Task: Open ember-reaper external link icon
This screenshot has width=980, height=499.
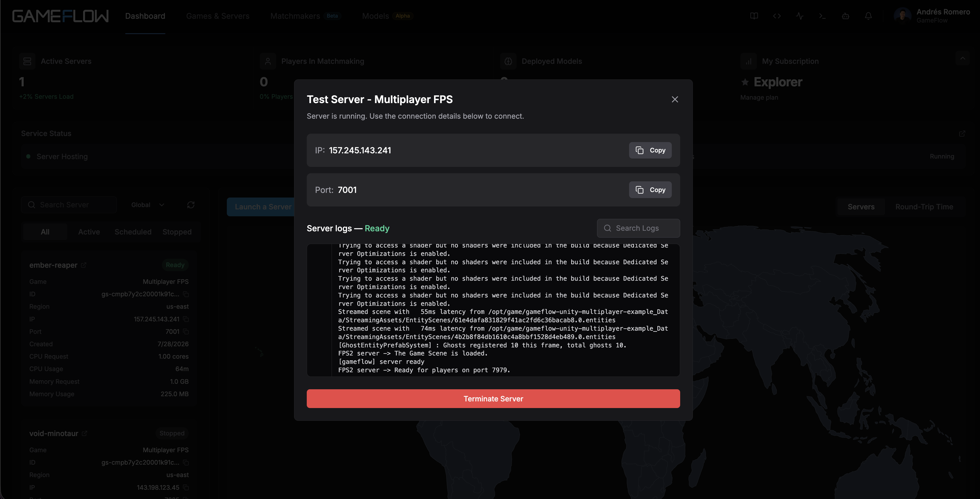Action: 84,265
